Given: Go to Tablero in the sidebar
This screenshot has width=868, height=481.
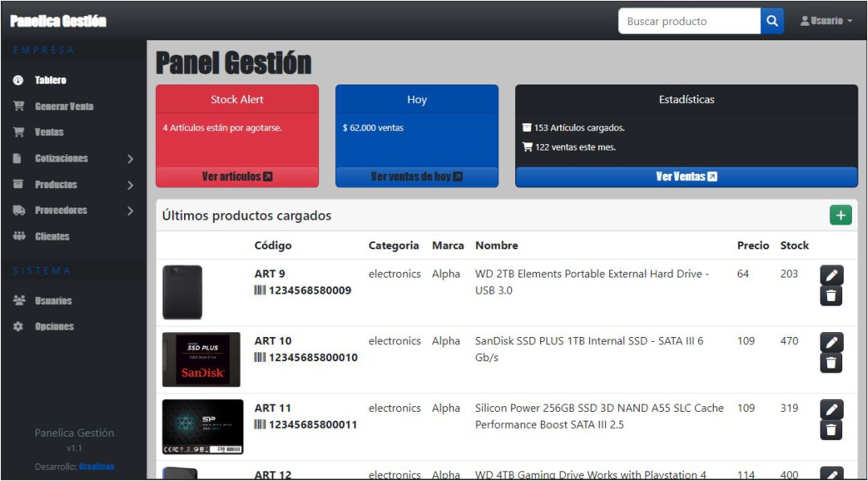Looking at the screenshot, I should point(50,80).
